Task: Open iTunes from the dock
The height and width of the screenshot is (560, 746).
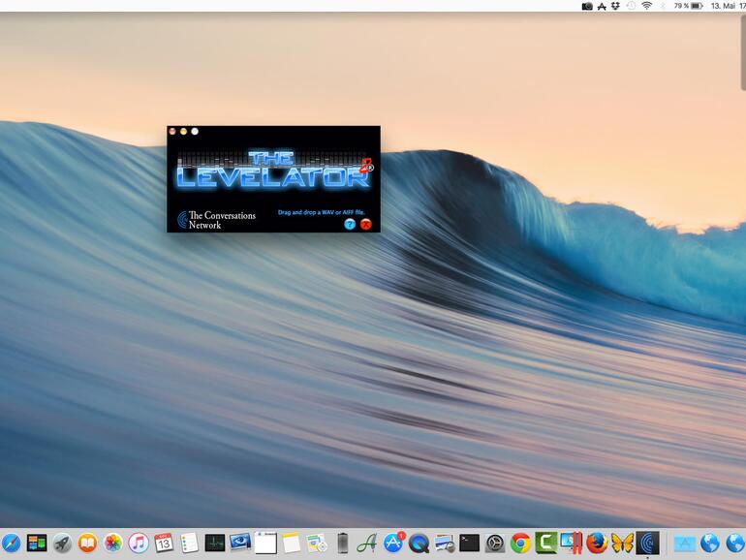Action: tap(139, 544)
